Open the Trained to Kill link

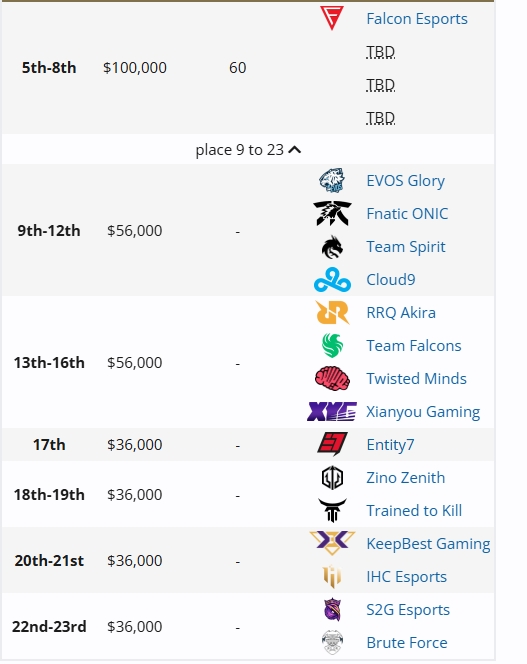click(x=414, y=511)
